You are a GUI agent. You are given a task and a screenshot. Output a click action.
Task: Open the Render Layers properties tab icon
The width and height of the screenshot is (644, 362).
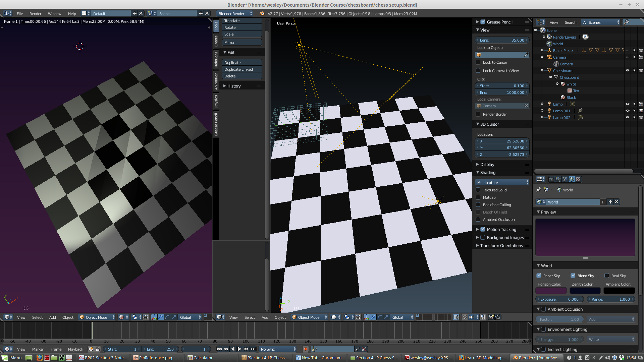pos(558,180)
